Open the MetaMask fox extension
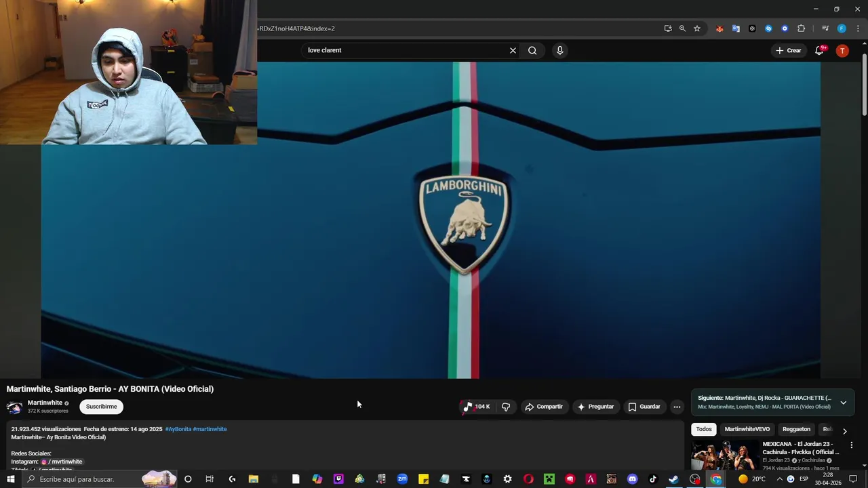This screenshot has width=868, height=488. 719,28
